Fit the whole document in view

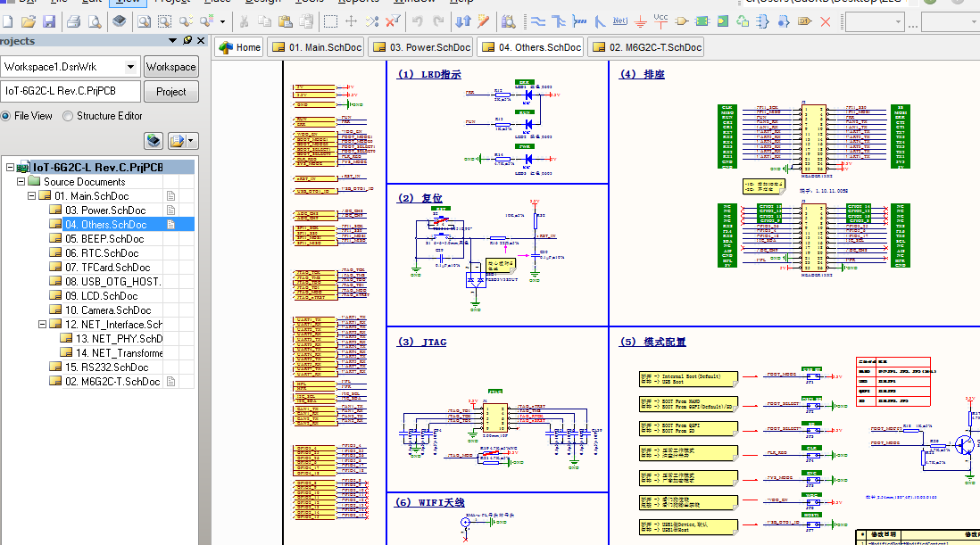pos(144,21)
